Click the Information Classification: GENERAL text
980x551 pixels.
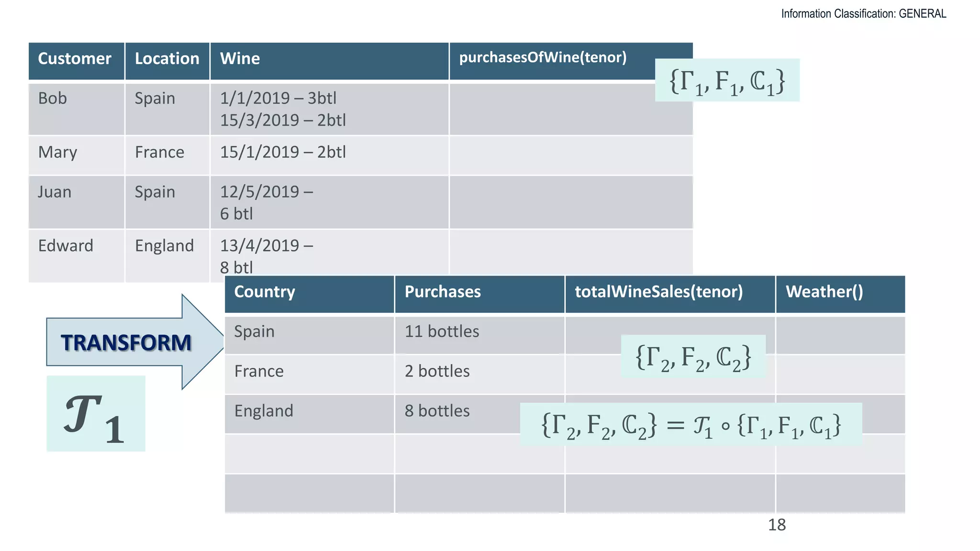tap(863, 14)
